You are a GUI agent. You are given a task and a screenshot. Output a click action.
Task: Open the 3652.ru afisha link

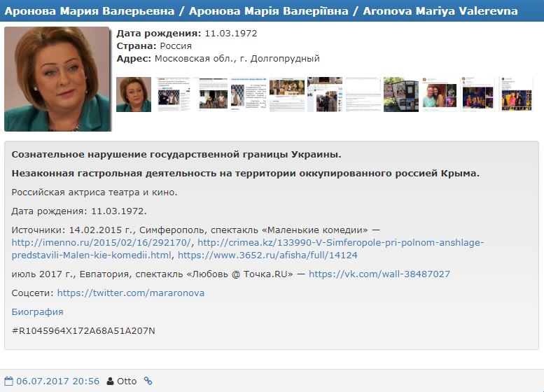pos(267,255)
